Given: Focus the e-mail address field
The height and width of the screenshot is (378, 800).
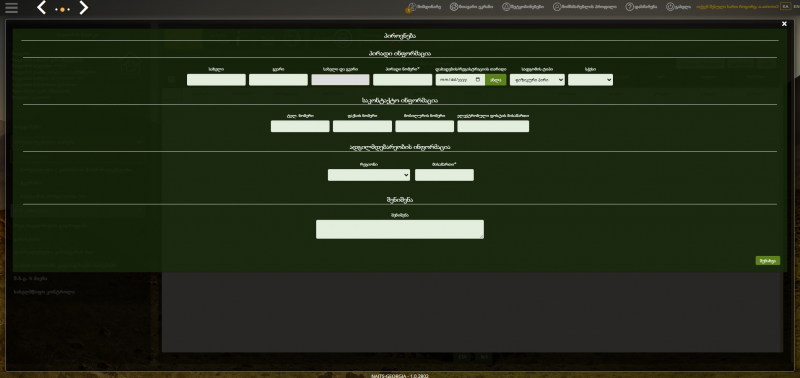Looking at the screenshot, I should [493, 126].
